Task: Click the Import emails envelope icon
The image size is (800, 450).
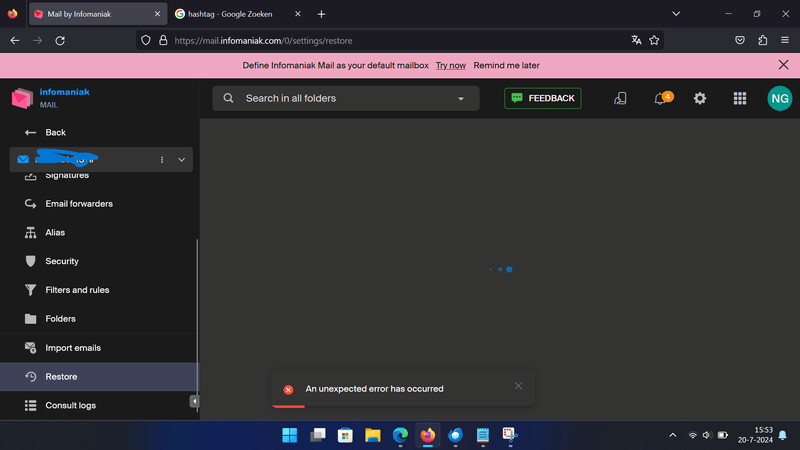Action: pos(30,348)
